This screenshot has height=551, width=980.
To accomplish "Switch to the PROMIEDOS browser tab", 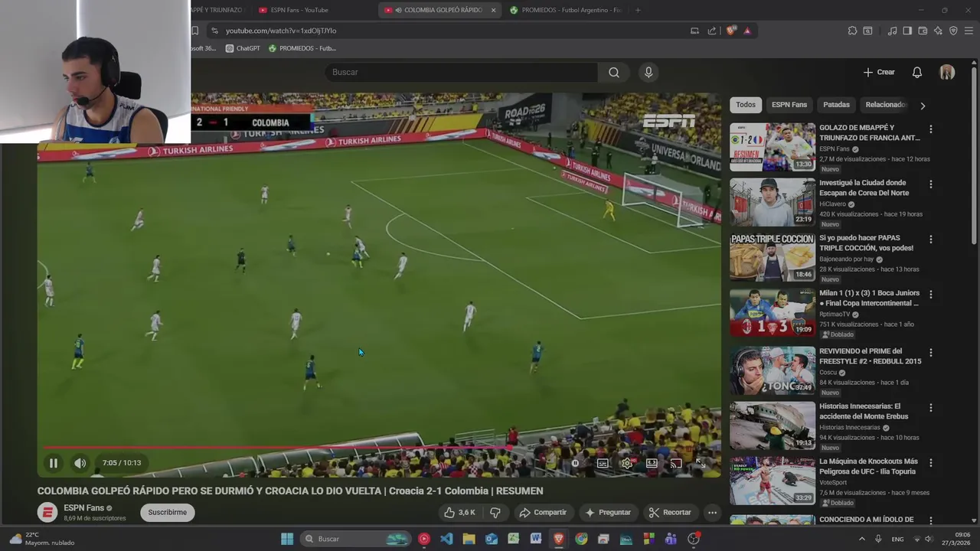I will [565, 10].
